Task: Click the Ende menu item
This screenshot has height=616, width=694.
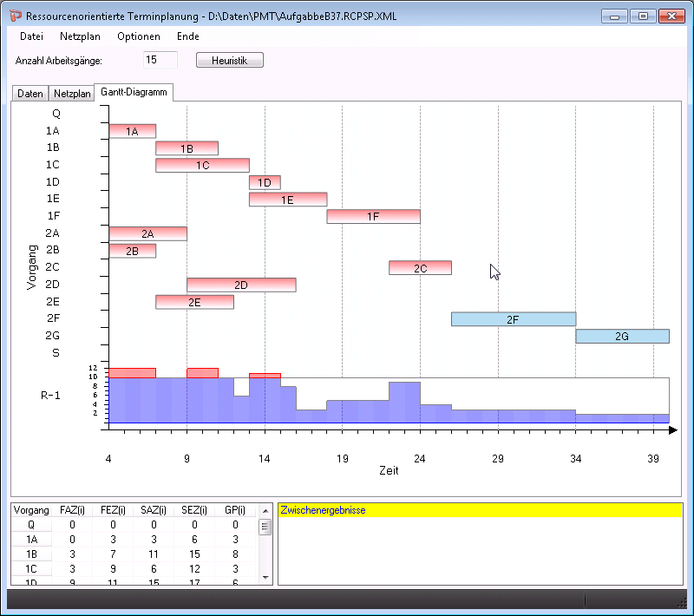Action: (x=187, y=36)
